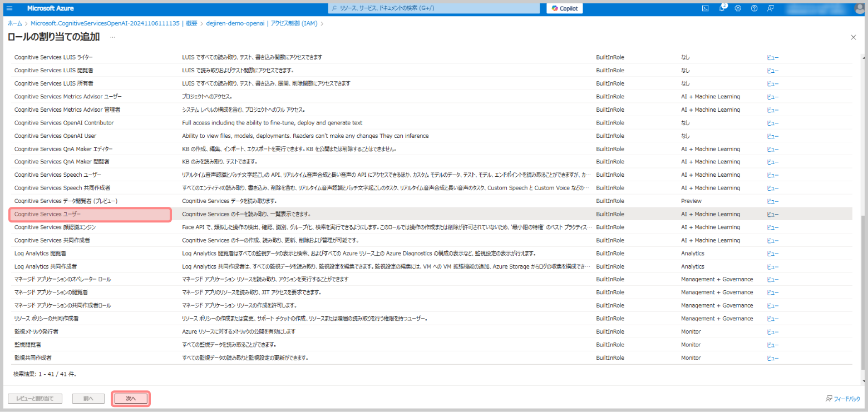Select Cognitive Services 顔認識エンジン role
The width and height of the screenshot is (868, 412).
click(x=55, y=227)
